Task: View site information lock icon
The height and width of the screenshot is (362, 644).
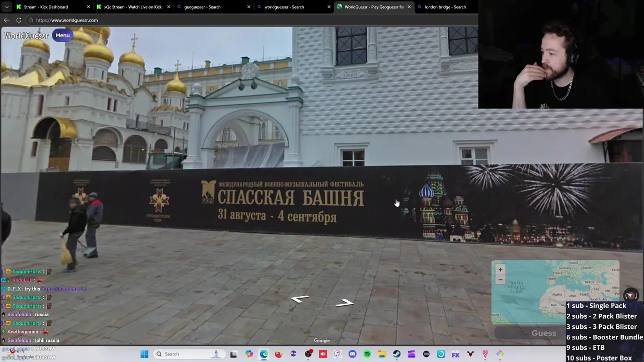Action: 31,20
